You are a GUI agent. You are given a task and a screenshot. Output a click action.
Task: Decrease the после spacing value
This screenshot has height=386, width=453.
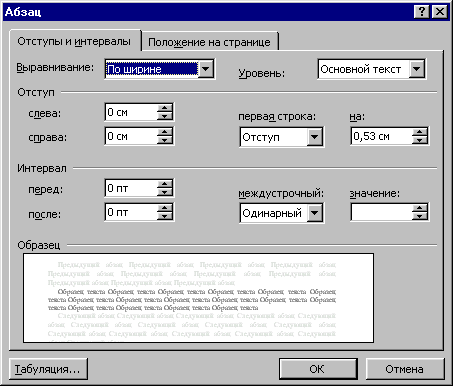pos(165,216)
